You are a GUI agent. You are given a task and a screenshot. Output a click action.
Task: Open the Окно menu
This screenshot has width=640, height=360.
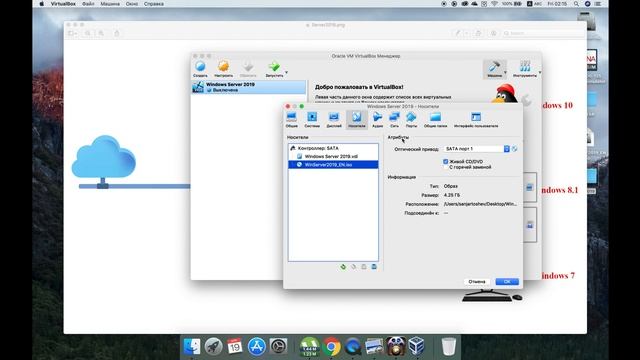(x=132, y=4)
